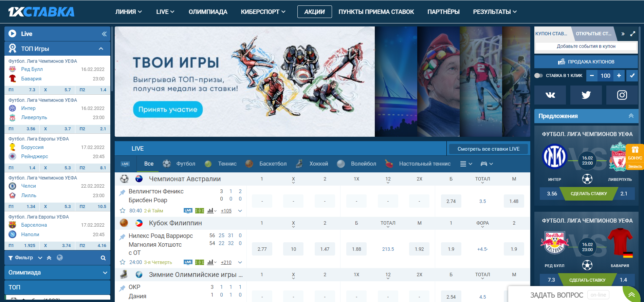The image size is (644, 302).
Task: Select the Баскетбол sport tab
Action: 266,164
